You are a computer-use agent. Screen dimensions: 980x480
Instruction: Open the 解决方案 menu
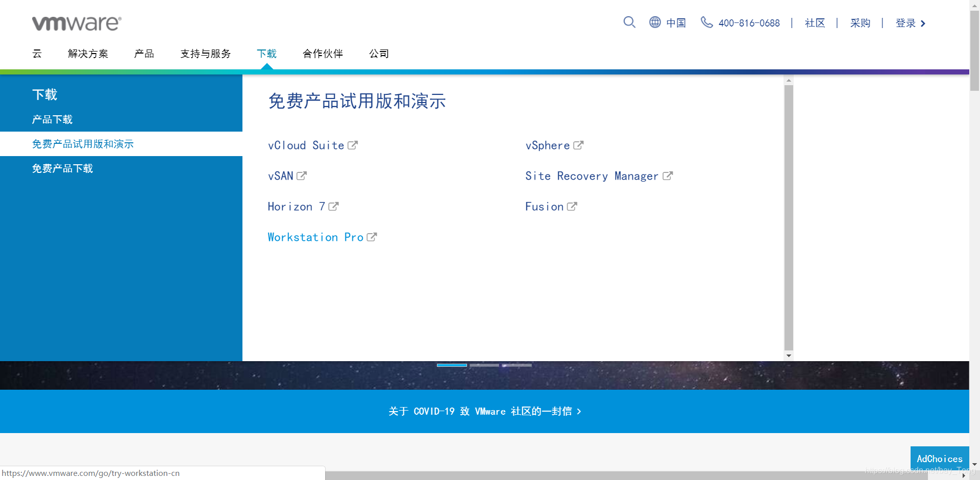(x=88, y=54)
